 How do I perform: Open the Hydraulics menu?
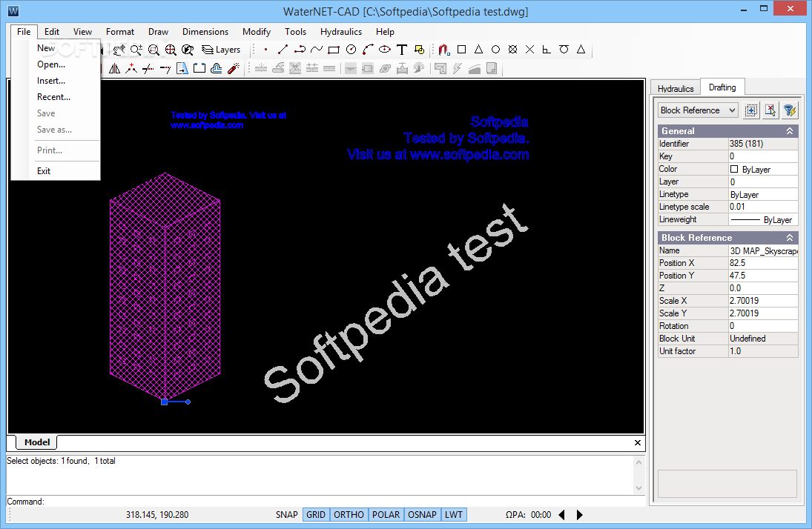(341, 32)
